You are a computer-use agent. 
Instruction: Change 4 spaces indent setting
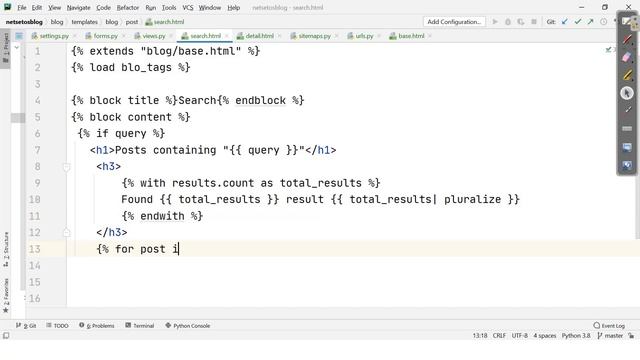[544, 336]
